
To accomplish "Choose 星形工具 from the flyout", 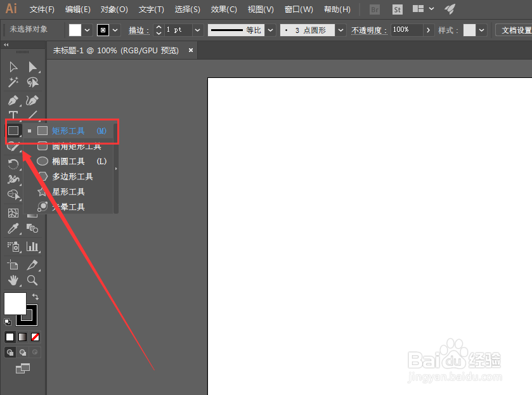I will (x=68, y=191).
